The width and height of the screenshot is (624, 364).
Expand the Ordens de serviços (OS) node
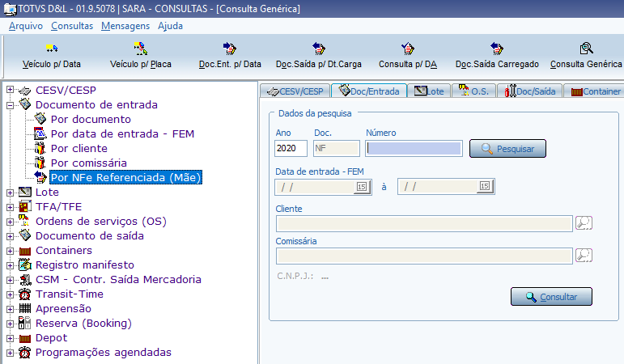tap(10, 222)
